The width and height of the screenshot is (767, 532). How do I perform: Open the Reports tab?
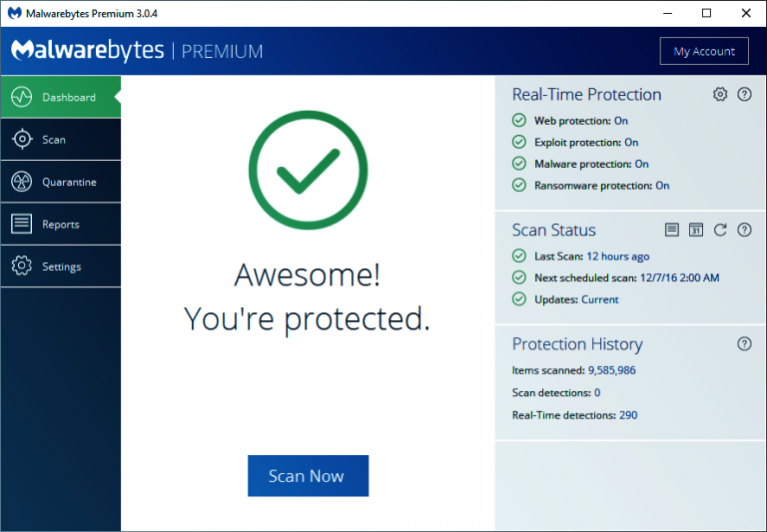tap(61, 224)
